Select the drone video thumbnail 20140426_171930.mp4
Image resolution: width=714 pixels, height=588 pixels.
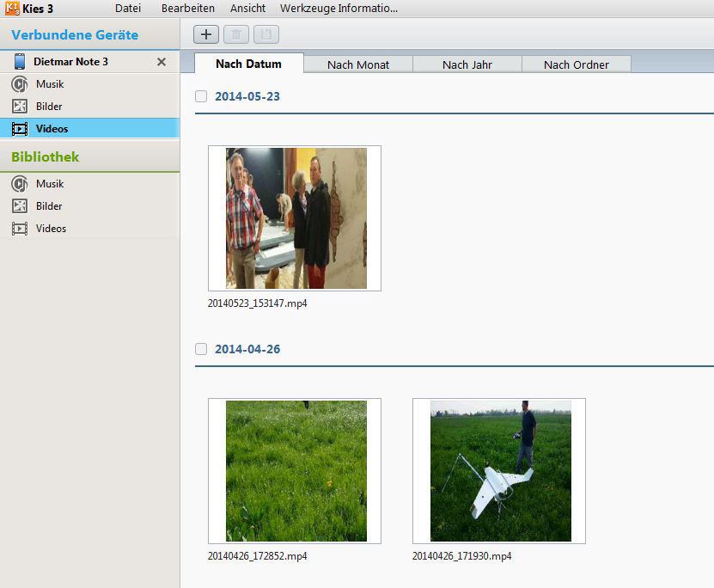click(499, 471)
